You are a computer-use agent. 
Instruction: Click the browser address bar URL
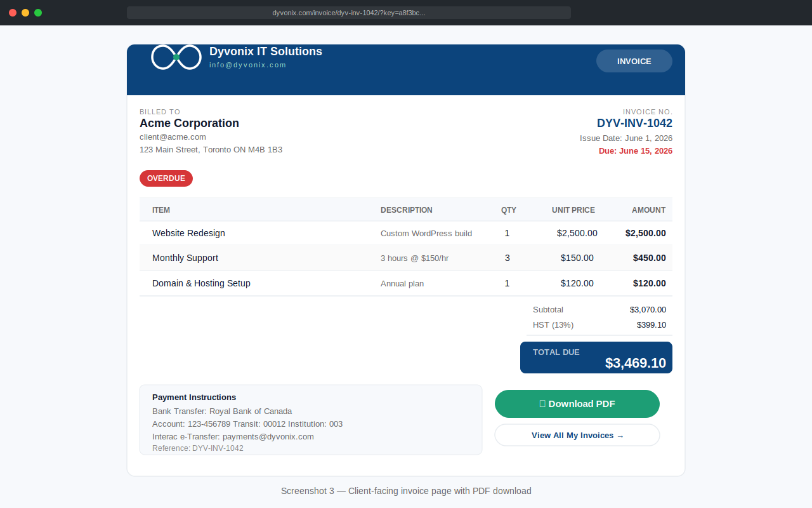click(349, 13)
